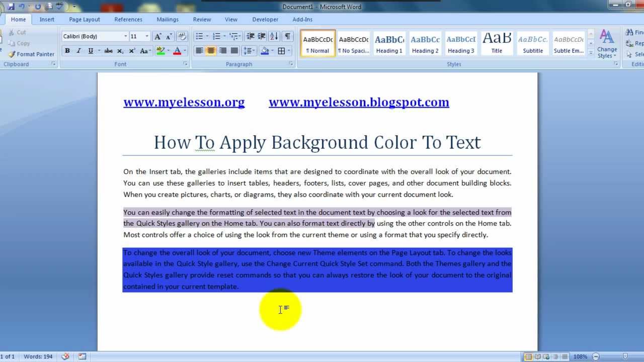
Task: Apply the Heading 1 style
Action: tap(389, 43)
